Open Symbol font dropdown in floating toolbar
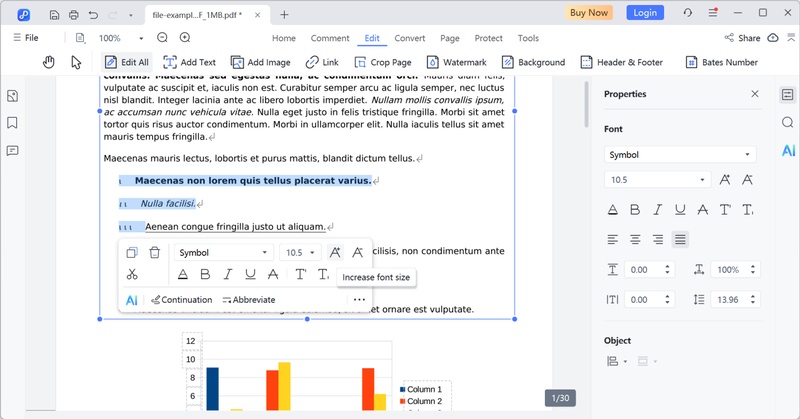 pos(223,253)
